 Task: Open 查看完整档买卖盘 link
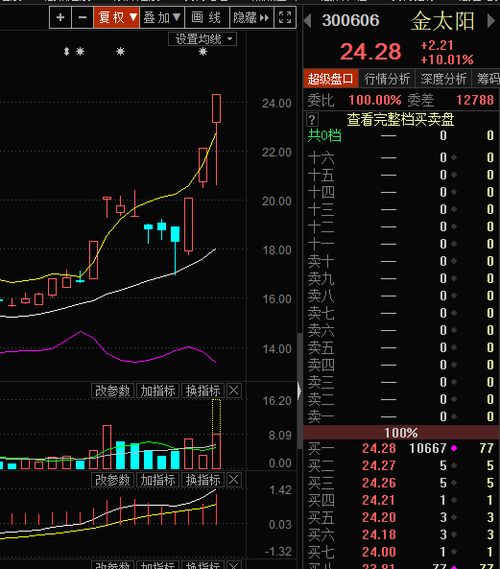[x=400, y=119]
